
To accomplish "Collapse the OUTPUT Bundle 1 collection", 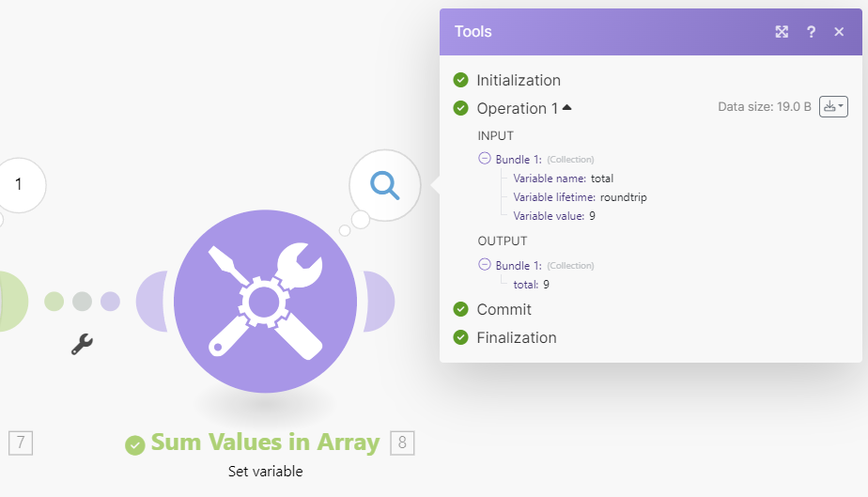I will [485, 265].
